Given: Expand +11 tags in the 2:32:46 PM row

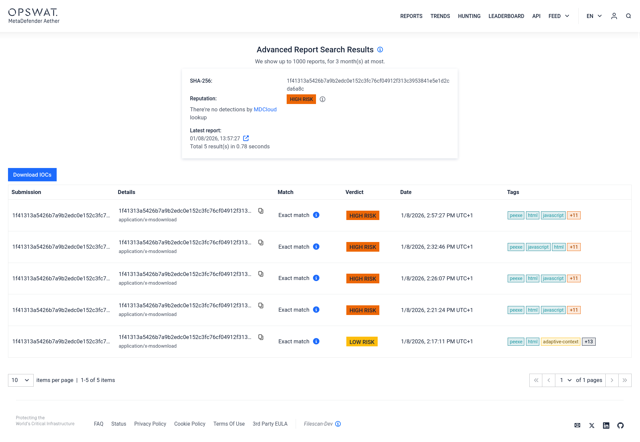Looking at the screenshot, I should [x=574, y=247].
